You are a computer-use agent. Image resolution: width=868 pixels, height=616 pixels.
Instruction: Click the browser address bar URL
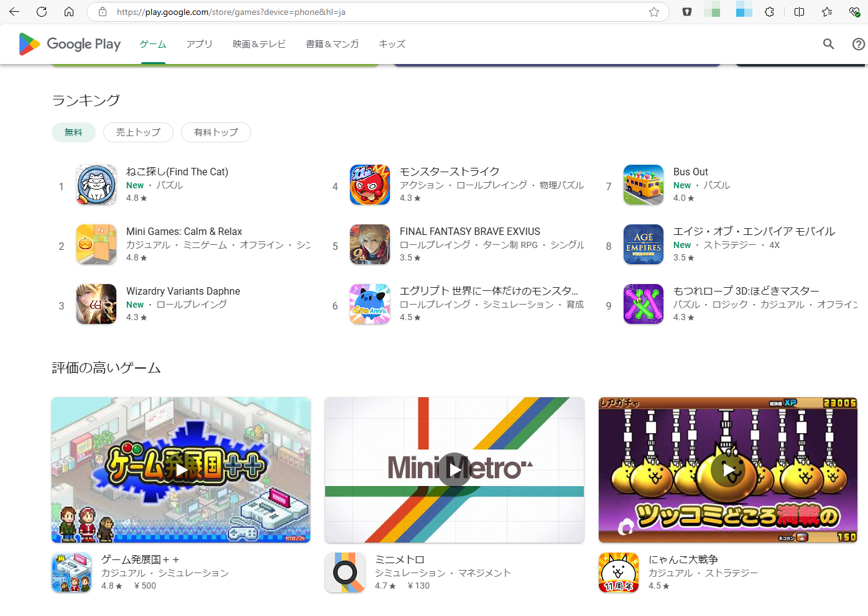click(231, 12)
